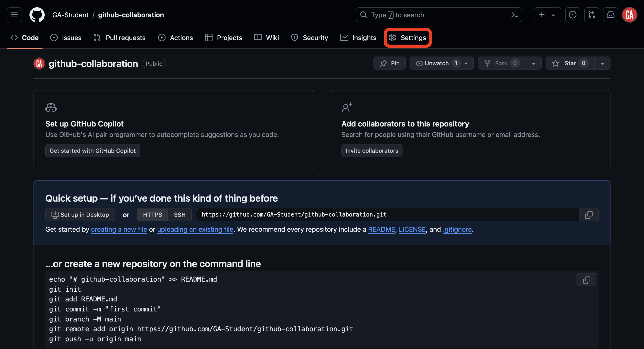Open the command palette terminal icon
Image resolution: width=644 pixels, height=349 pixels.
tap(515, 15)
